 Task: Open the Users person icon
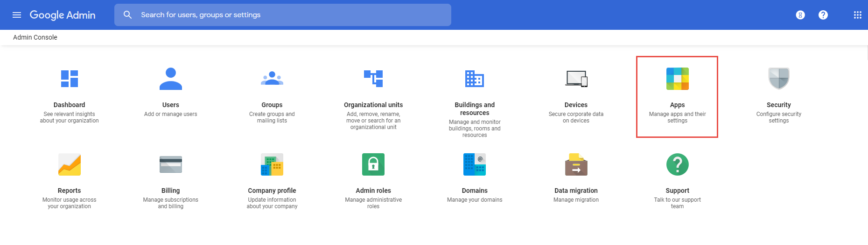click(x=171, y=79)
